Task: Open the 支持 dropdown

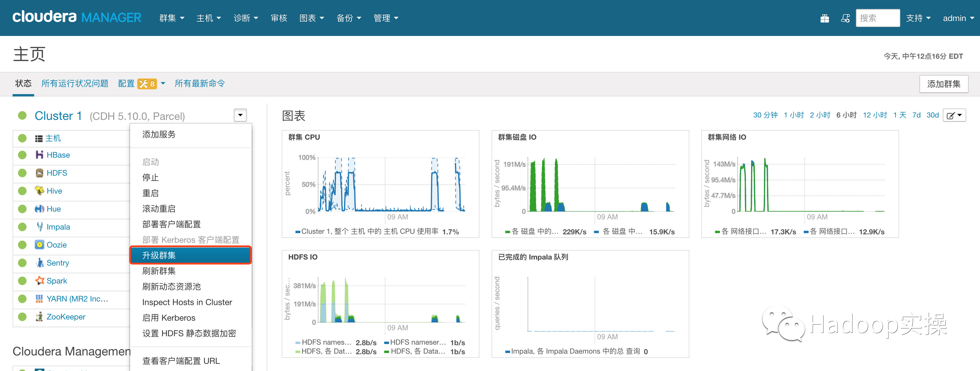Action: pyautogui.click(x=918, y=18)
